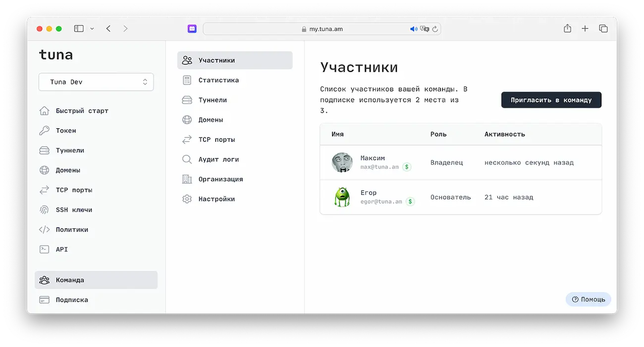This screenshot has width=644, height=347.
Task: Open the Политики section
Action: pyautogui.click(x=69, y=230)
